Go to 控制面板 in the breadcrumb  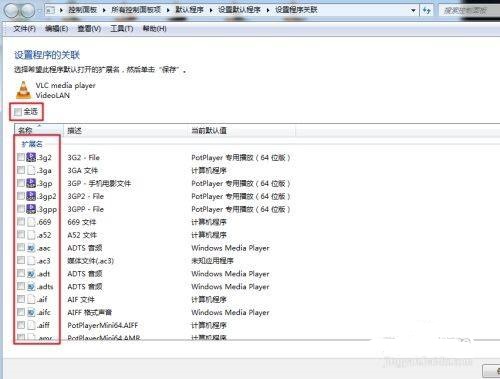tap(83, 10)
